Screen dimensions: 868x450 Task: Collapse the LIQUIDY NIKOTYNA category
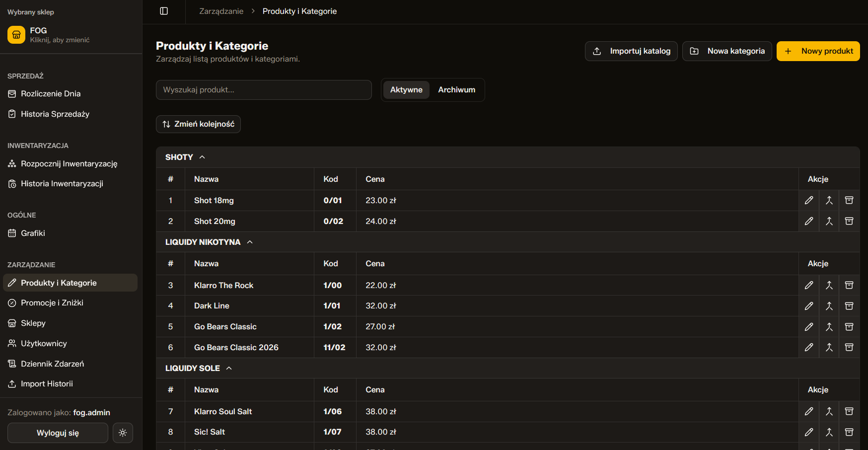(x=250, y=242)
